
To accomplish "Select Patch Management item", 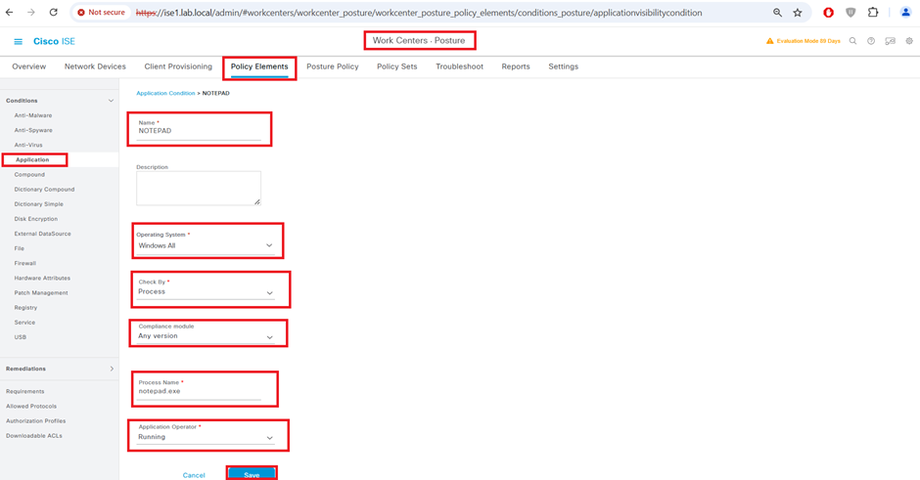I will 41,293.
